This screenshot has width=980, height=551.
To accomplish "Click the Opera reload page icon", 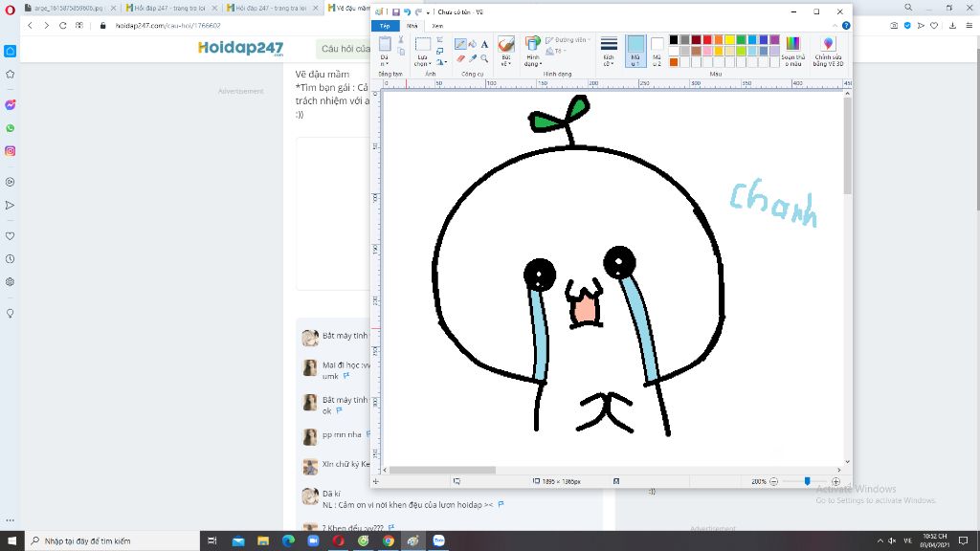I will [62, 26].
